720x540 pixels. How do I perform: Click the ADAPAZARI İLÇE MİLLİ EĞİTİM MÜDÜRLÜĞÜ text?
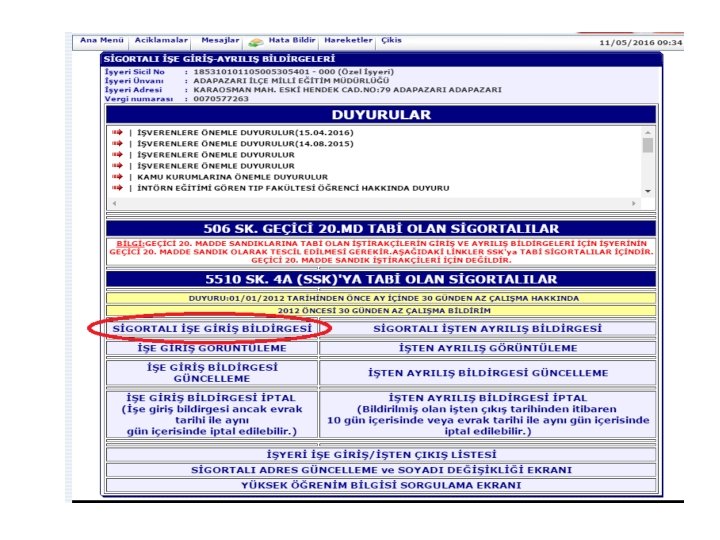click(291, 81)
